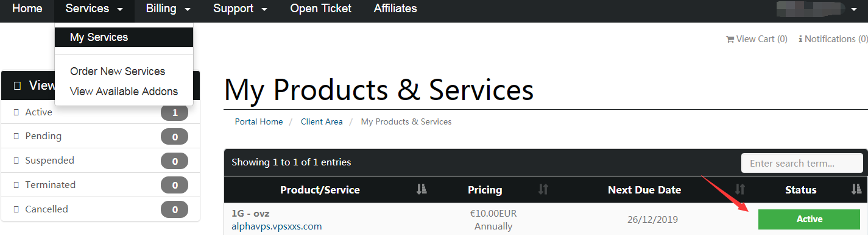Expand the Support dropdown menu
This screenshot has height=235, width=868.
tap(240, 9)
